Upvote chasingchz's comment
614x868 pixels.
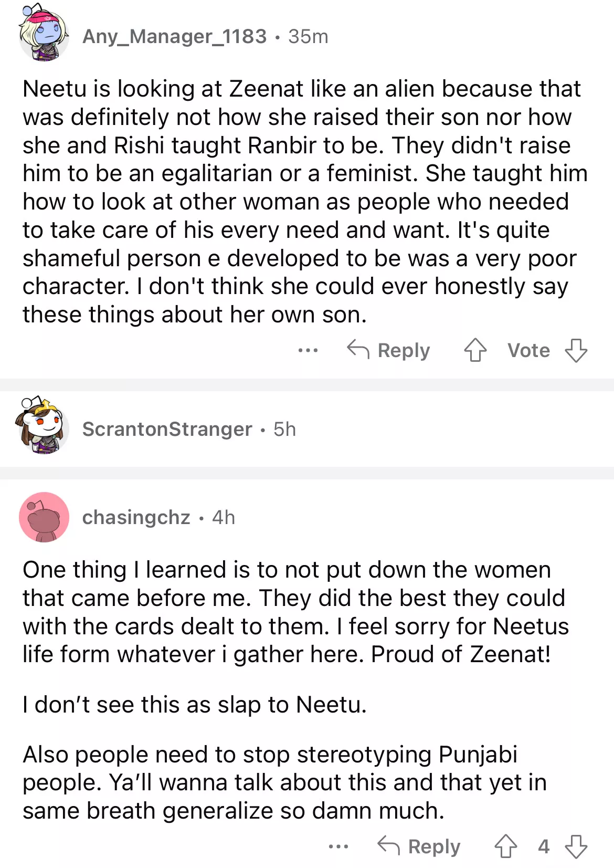pos(505,846)
